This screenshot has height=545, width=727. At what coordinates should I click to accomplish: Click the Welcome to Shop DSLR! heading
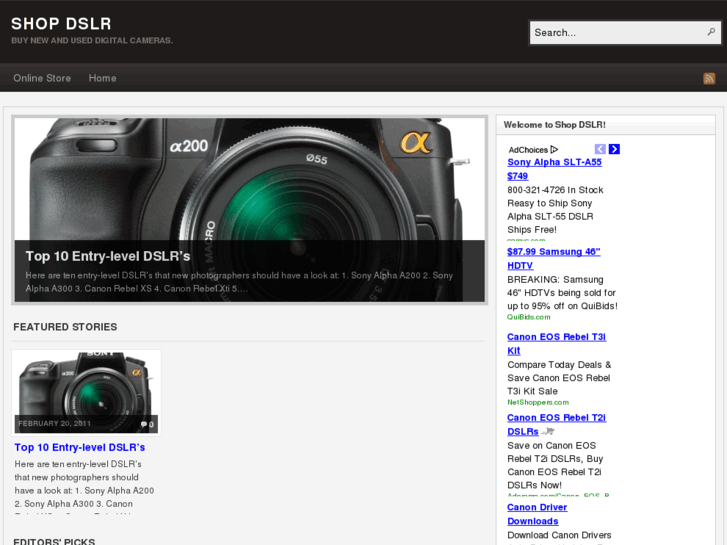pos(555,125)
